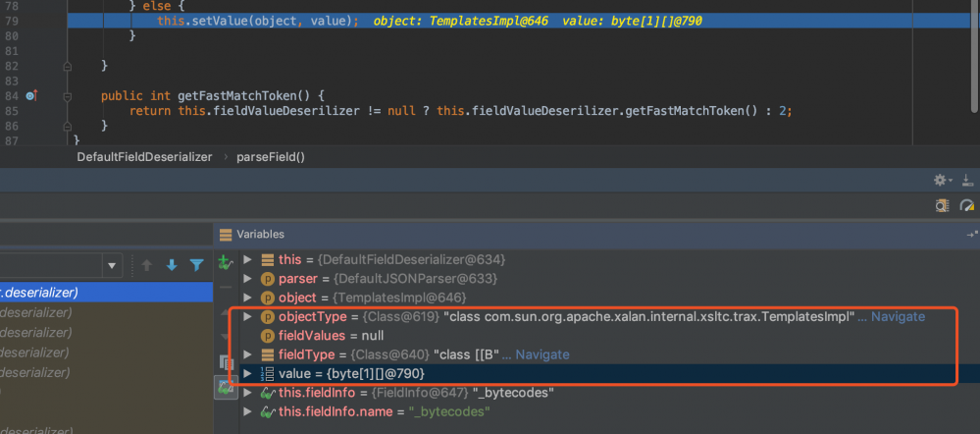Click 'getFastMatchToken()' method declaration on line 84
The image size is (980, 434).
(x=243, y=96)
